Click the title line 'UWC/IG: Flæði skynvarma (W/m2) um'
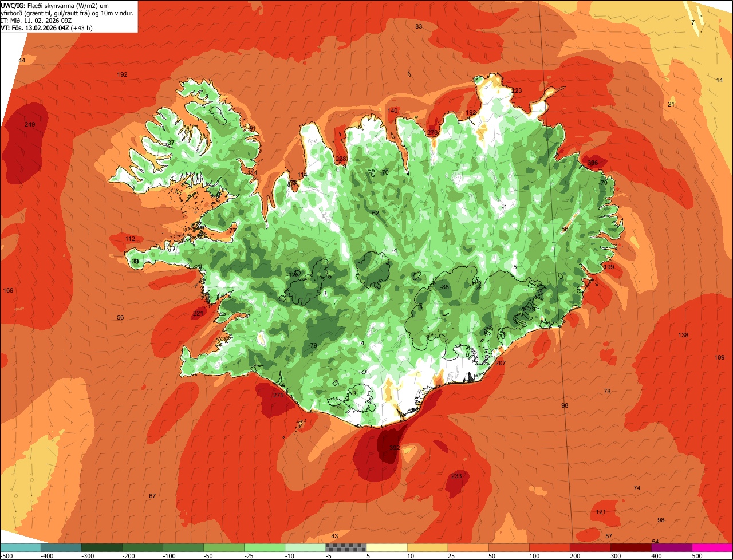Screen dimensions: 733x560 [54, 5]
